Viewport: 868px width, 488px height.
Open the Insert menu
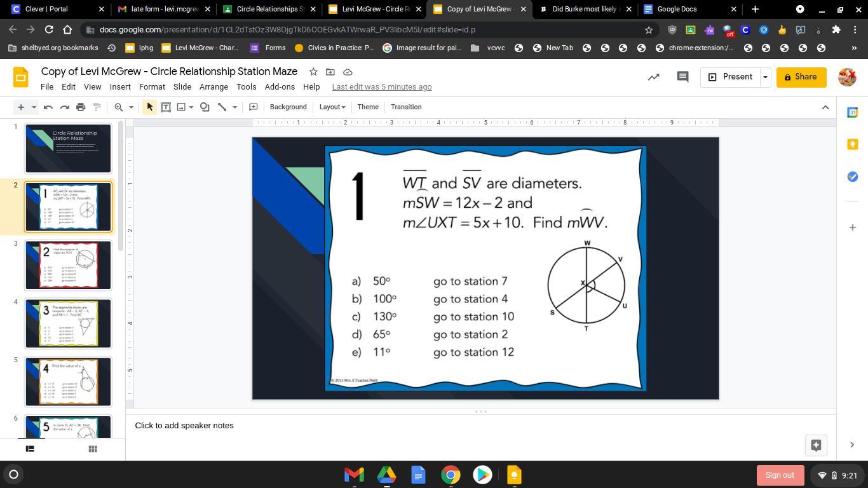point(120,87)
